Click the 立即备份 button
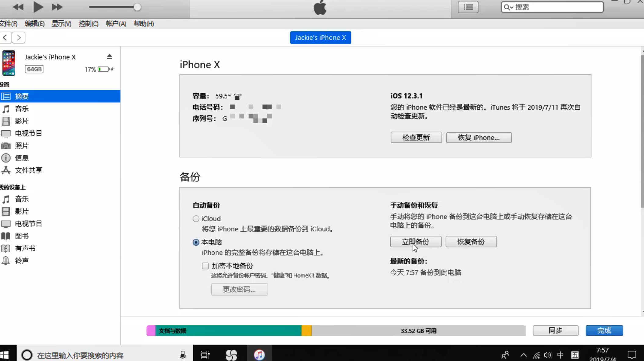 coord(416,242)
